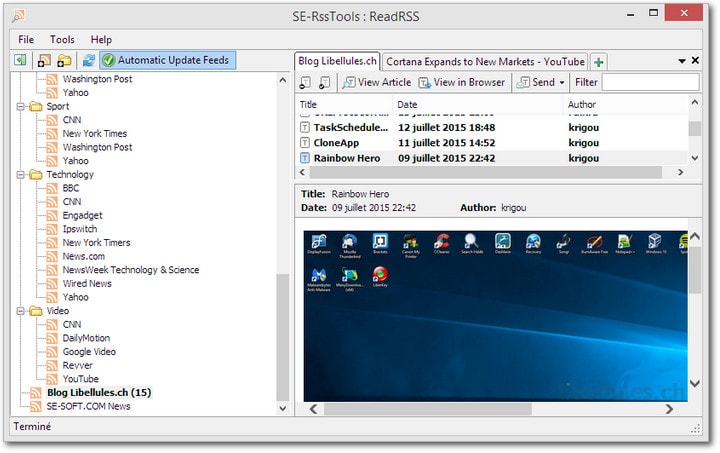Open the TaskSchedule... article row
This screenshot has height=453, width=720.
[492, 128]
